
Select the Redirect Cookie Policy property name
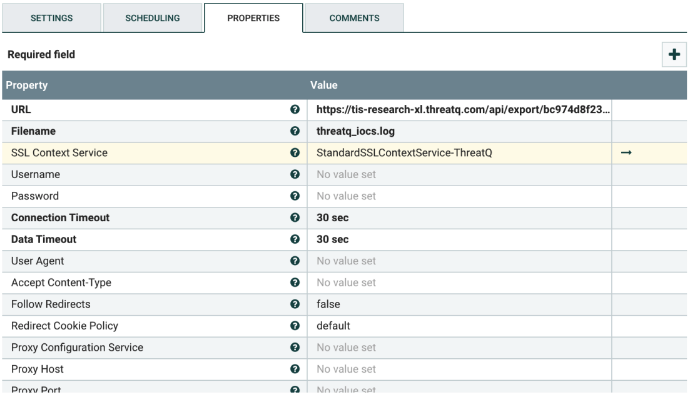65,326
